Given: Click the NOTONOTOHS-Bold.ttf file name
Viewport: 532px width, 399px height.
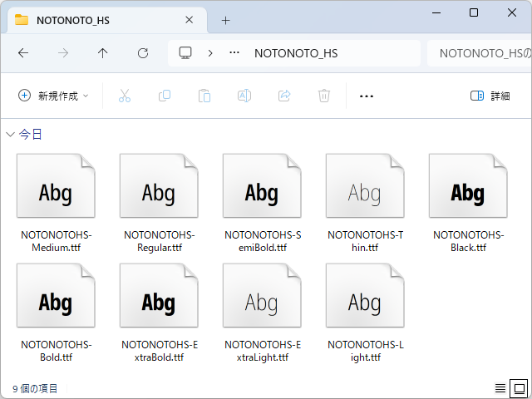Looking at the screenshot, I should 57,351.
